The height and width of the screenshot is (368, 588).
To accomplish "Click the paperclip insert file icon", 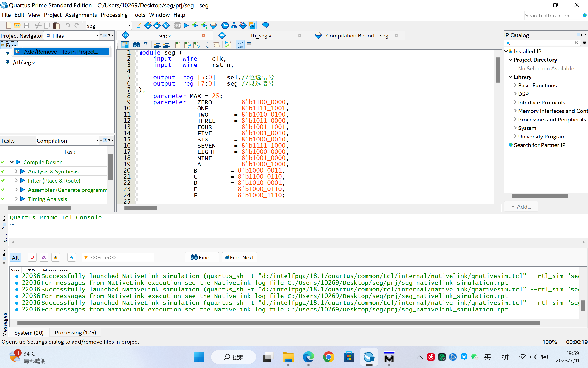I will (207, 45).
